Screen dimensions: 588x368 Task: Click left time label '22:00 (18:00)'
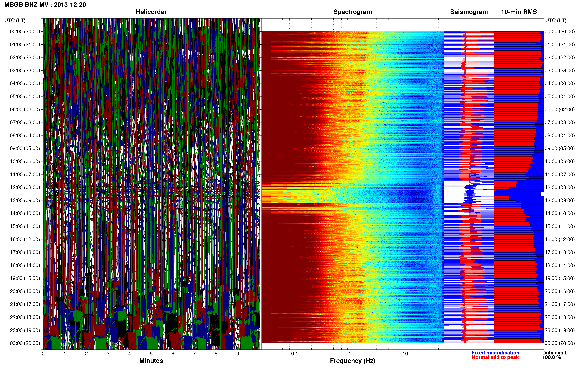coord(25,317)
